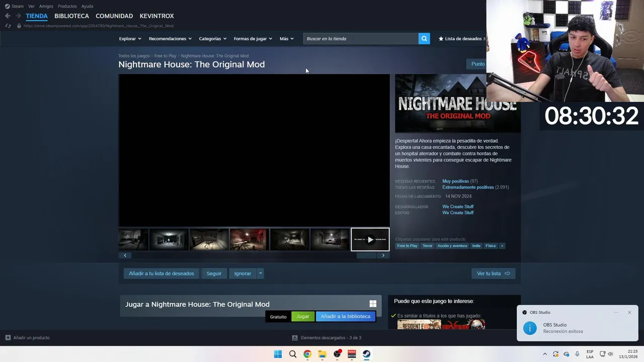Click the Ignorar button

click(x=243, y=274)
